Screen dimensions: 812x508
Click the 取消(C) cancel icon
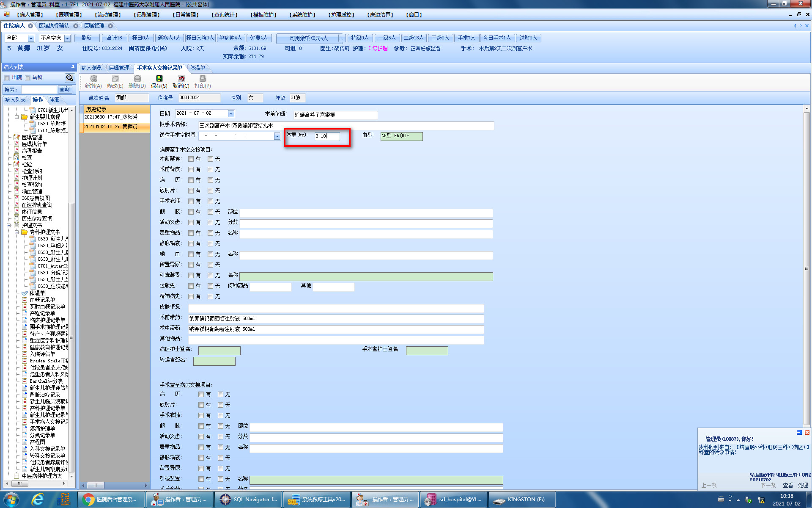click(181, 79)
